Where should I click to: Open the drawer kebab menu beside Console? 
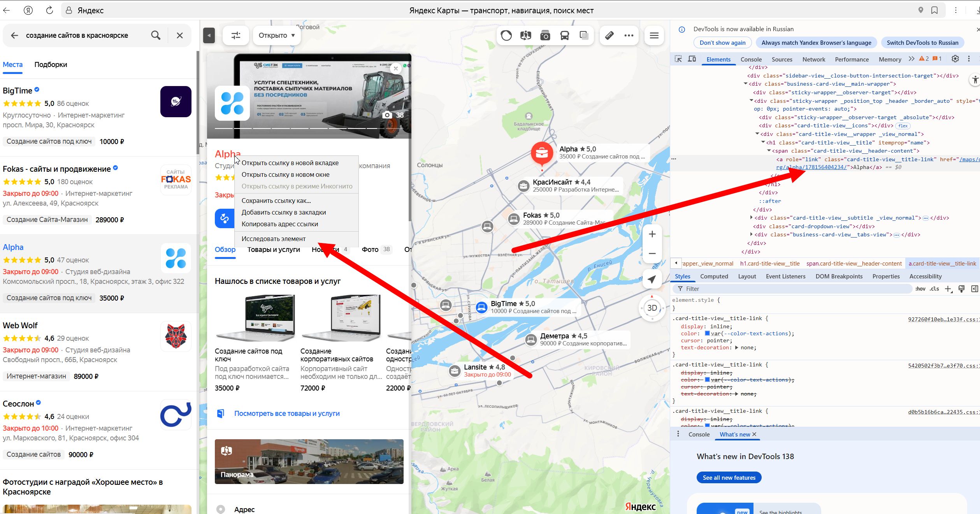click(678, 434)
